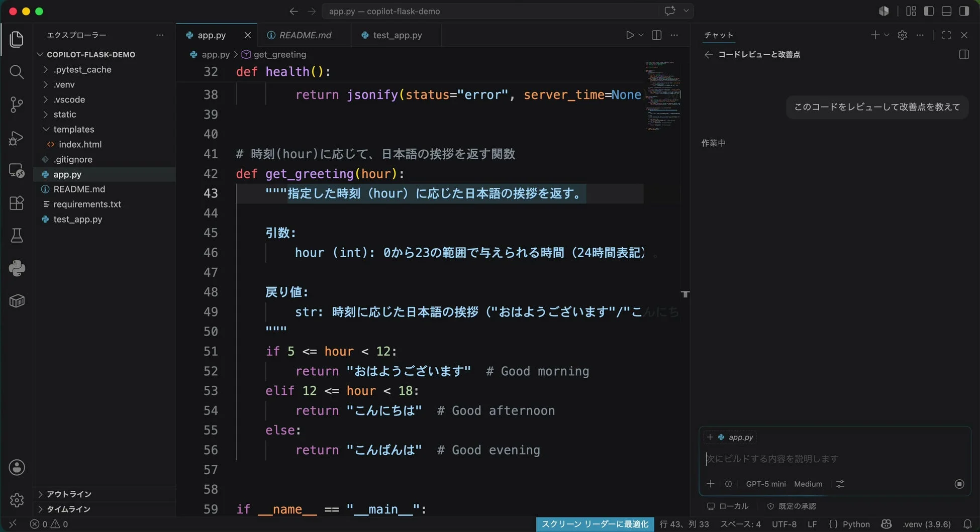
Task: Close the app.py tab
Action: 247,35
